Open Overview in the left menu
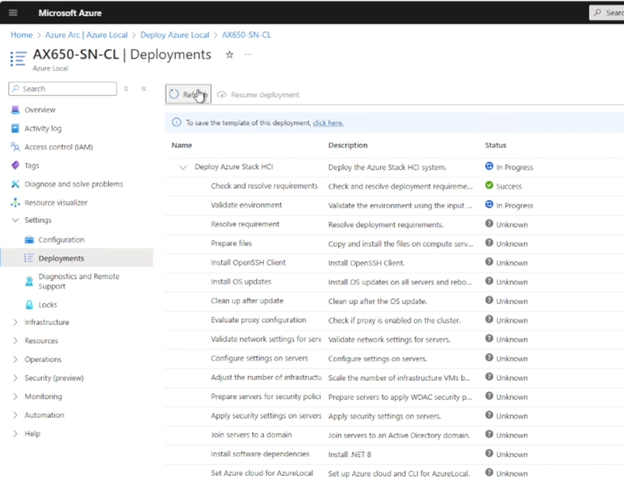 coord(40,110)
